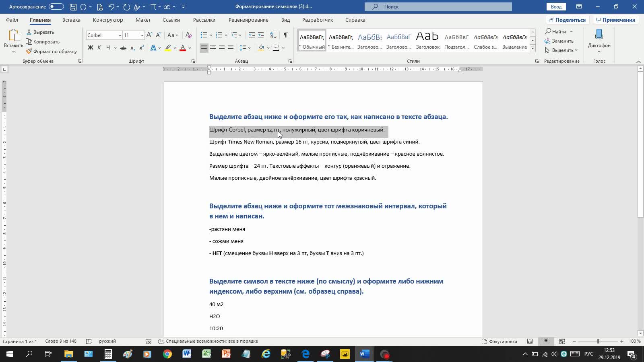This screenshot has height=362, width=644.
Task: Click the Поделиться button
Action: pyautogui.click(x=568, y=20)
